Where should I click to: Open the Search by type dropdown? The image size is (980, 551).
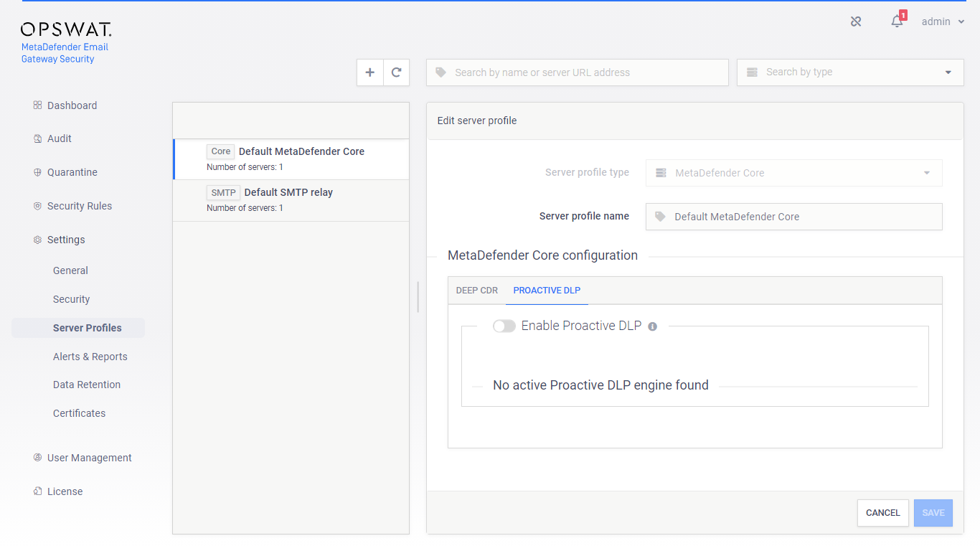coord(850,72)
